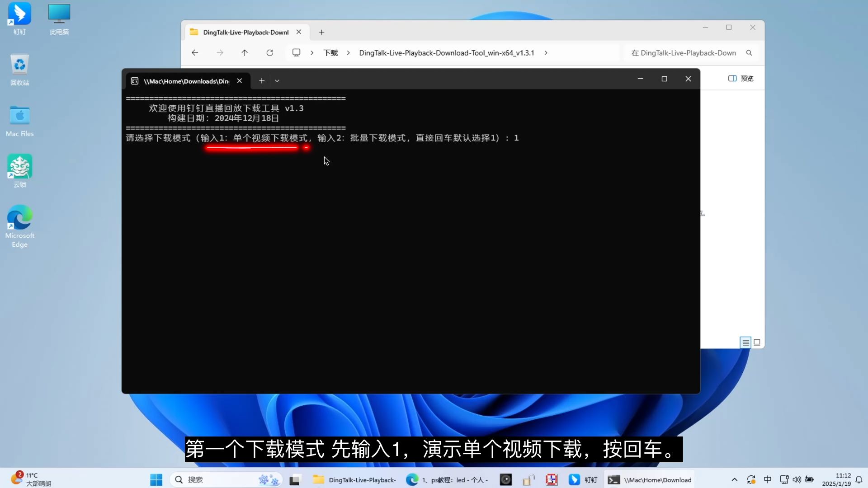
Task: Click the PC icon in address bar
Action: point(297,53)
